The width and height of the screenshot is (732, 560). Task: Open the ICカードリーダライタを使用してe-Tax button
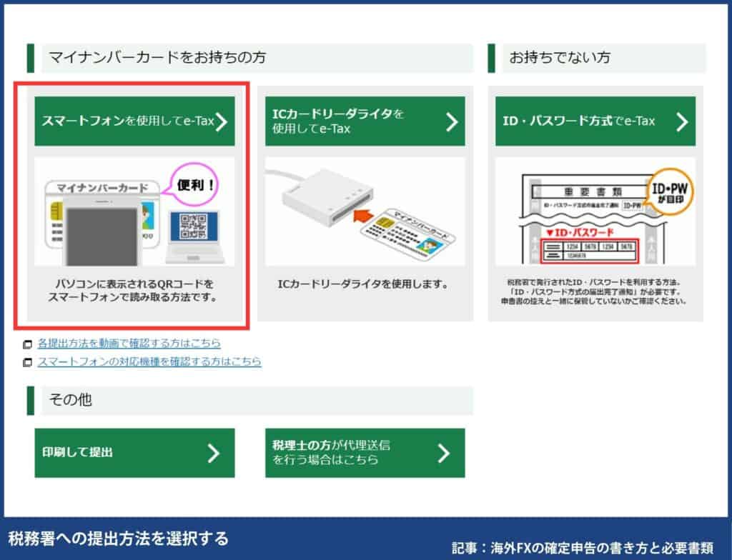point(365,121)
